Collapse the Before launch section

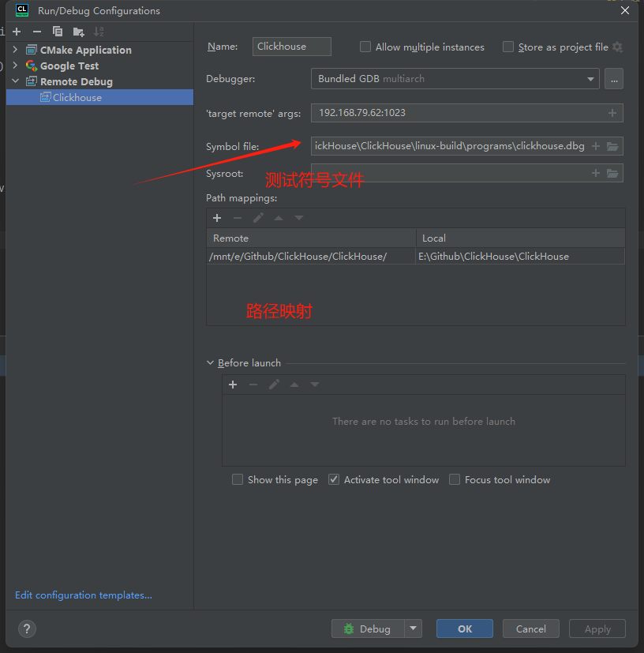210,362
